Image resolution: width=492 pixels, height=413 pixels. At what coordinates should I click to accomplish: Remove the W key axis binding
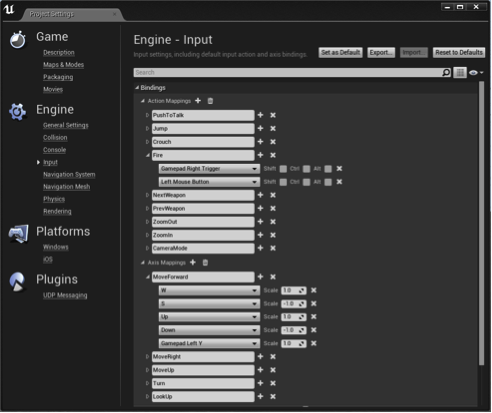[314, 290]
